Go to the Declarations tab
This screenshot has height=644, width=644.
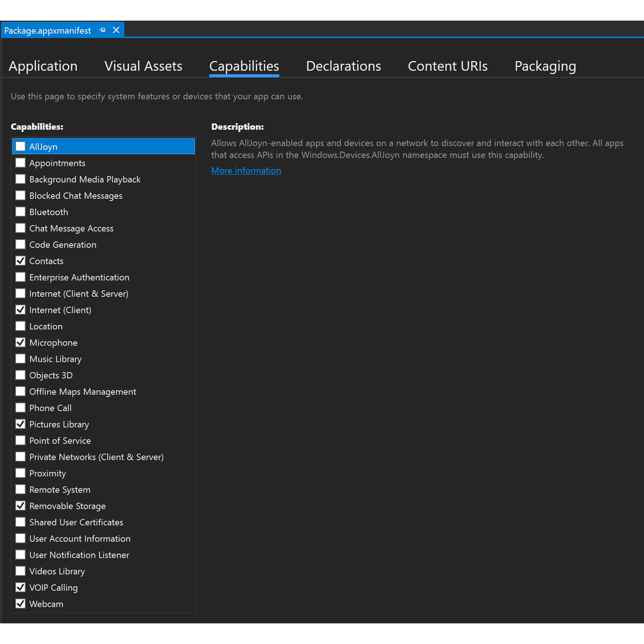343,66
